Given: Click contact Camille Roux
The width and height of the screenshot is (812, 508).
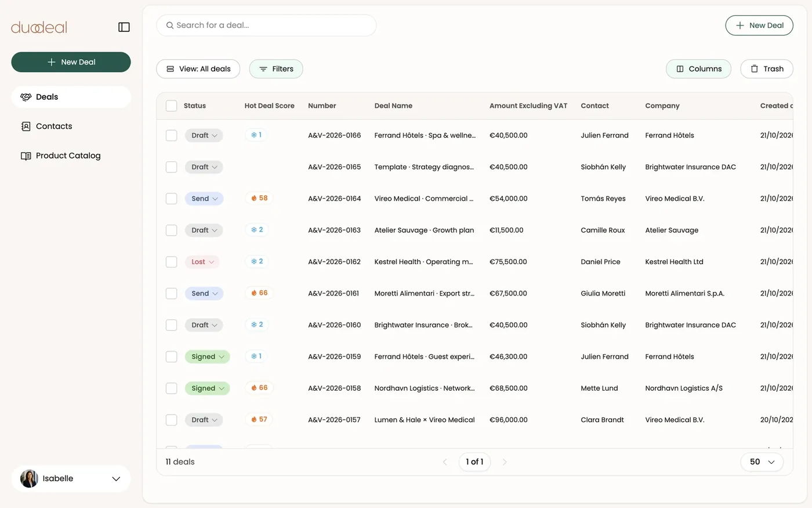Looking at the screenshot, I should (x=603, y=230).
